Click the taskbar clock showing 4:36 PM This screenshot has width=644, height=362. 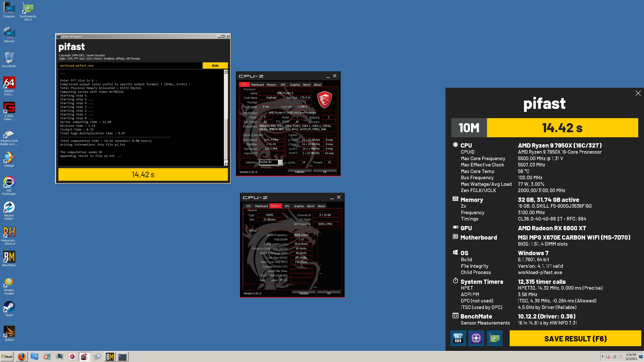(x=631, y=357)
